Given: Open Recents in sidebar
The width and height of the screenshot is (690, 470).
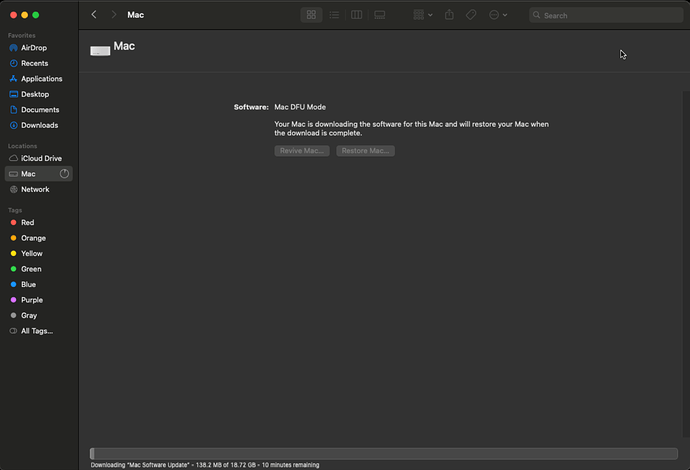Looking at the screenshot, I should coord(39,63).
